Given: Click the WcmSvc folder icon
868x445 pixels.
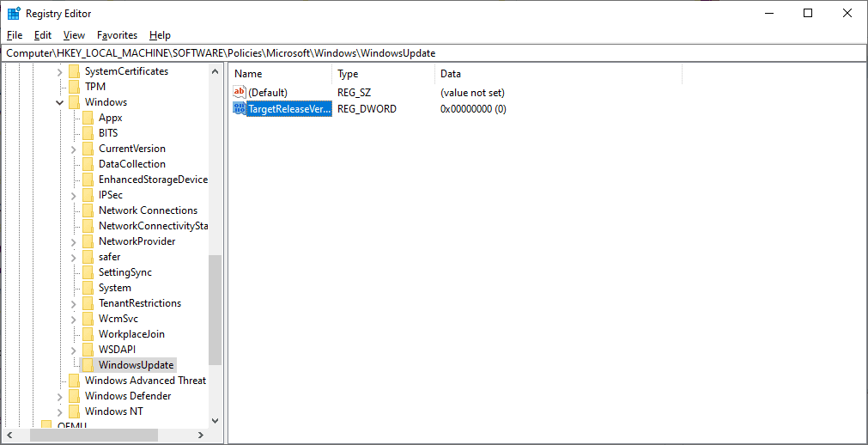Looking at the screenshot, I should point(88,320).
